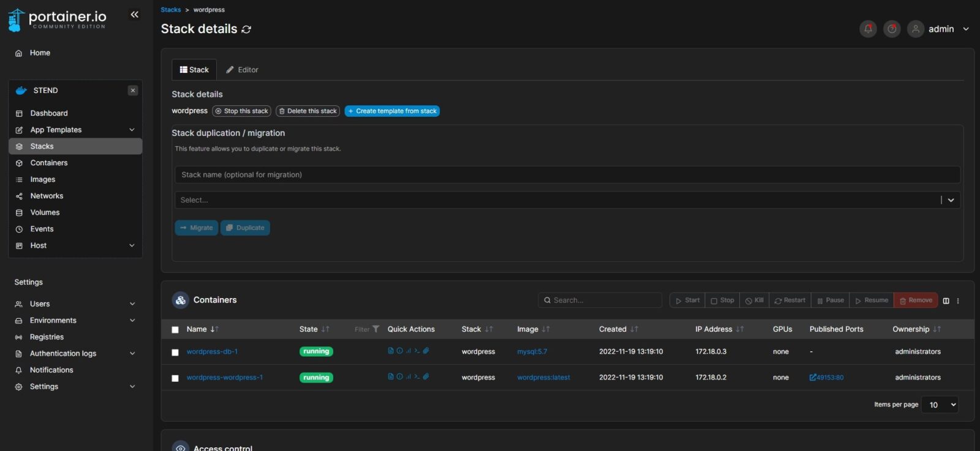The width and height of the screenshot is (980, 451).
Task: Sort containers by State column
Action: (314, 329)
